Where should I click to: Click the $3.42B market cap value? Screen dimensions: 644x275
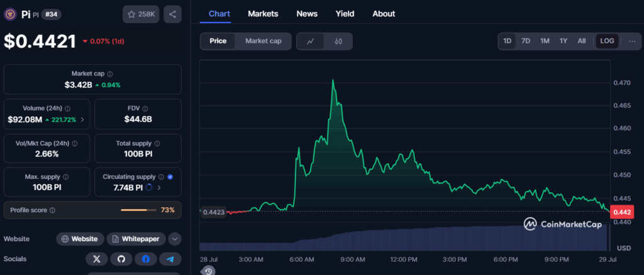pos(78,85)
